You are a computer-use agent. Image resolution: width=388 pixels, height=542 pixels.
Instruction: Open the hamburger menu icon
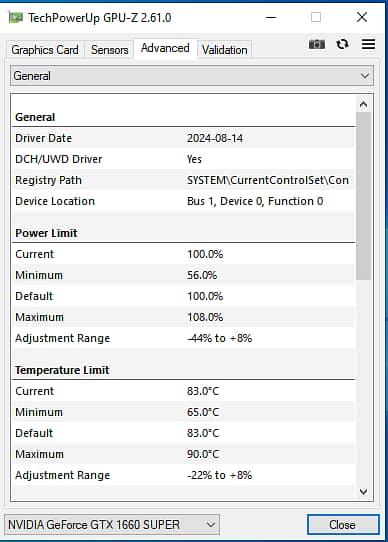tap(368, 44)
